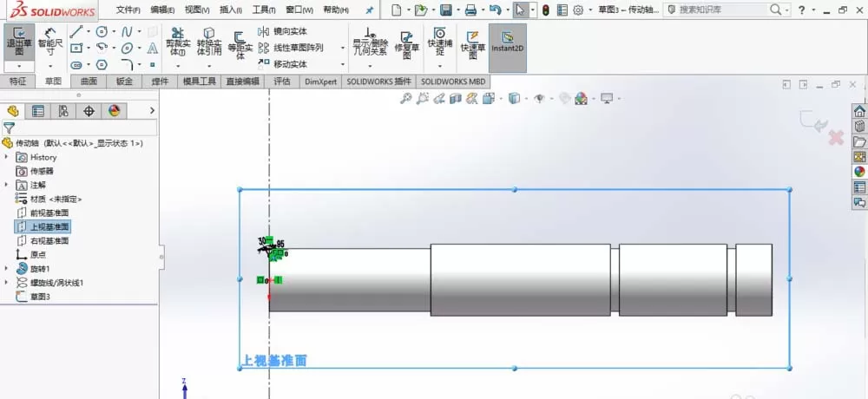868x399 pixels.
Task: Open the appearance color ball tab
Action: [x=114, y=111]
